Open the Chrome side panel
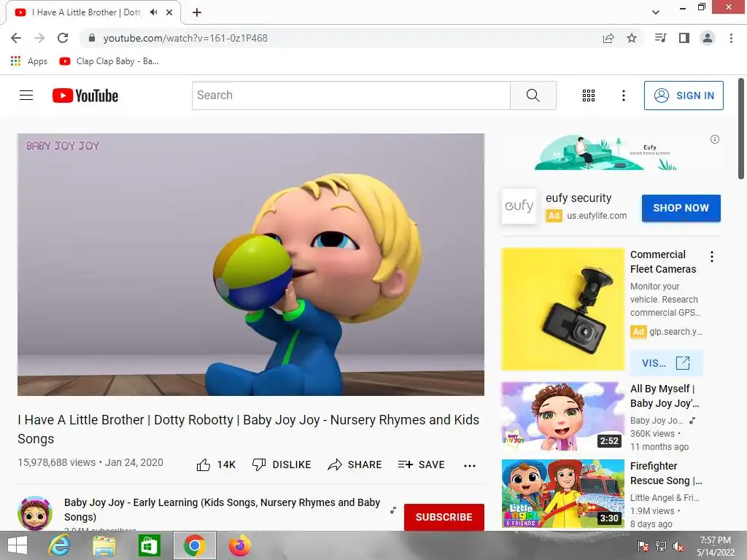 684,38
